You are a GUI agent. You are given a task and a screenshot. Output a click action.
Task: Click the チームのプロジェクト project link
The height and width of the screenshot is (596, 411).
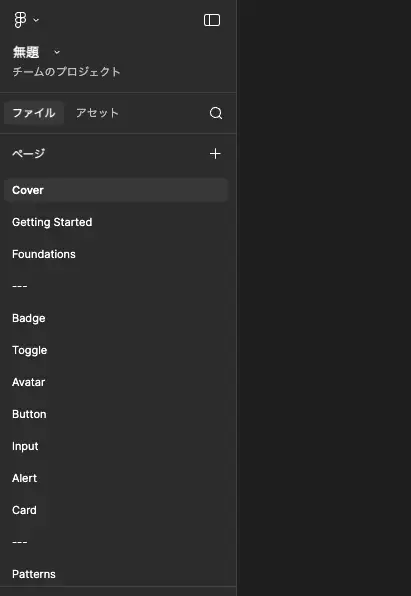[67, 72]
